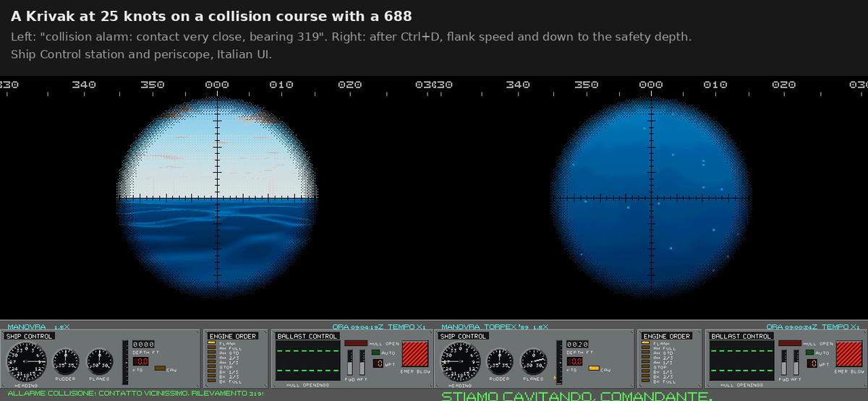
Task: Click the ballast tank display in left screen
Action: point(308,361)
